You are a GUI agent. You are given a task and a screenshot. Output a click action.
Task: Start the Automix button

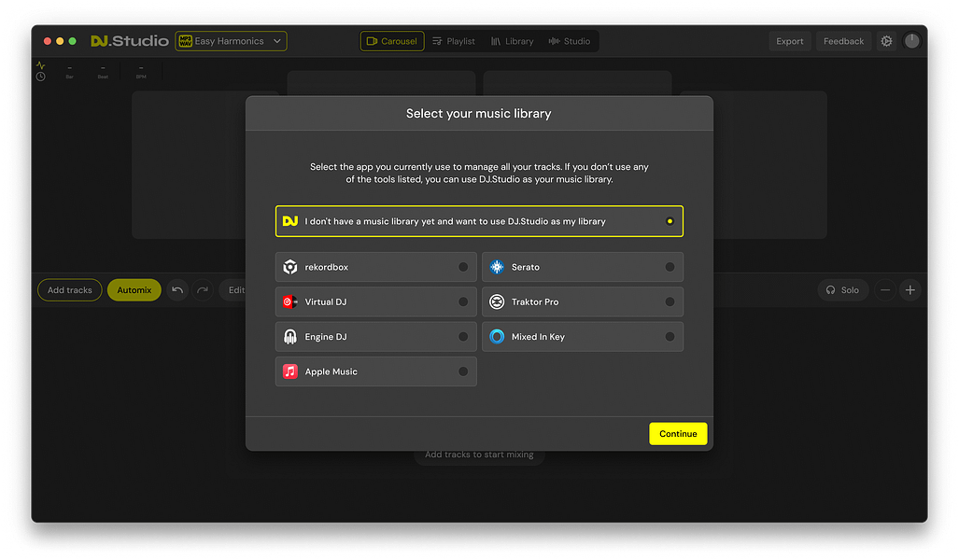(134, 290)
